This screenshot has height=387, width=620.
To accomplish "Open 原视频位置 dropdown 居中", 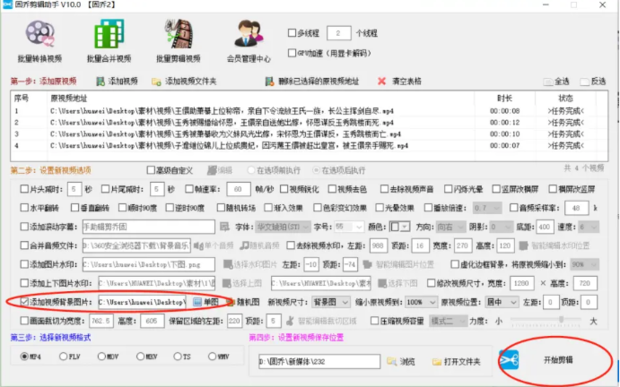I will tap(501, 302).
